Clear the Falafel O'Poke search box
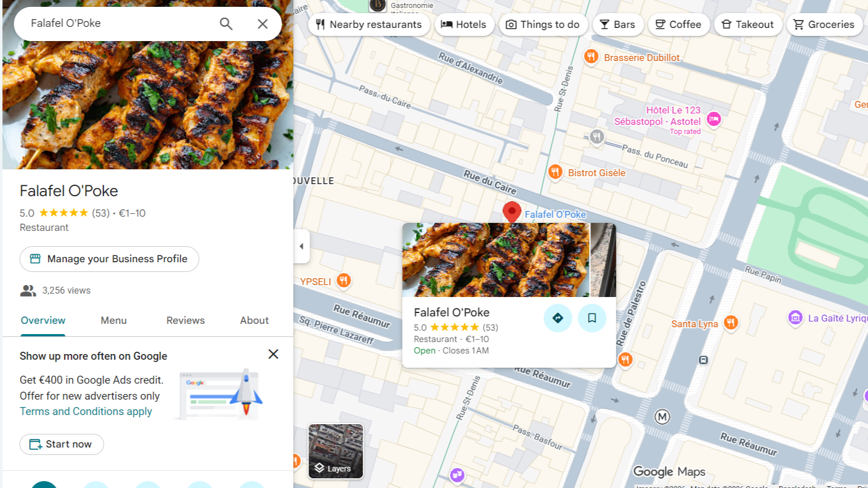Image resolution: width=868 pixels, height=488 pixels. pos(262,23)
